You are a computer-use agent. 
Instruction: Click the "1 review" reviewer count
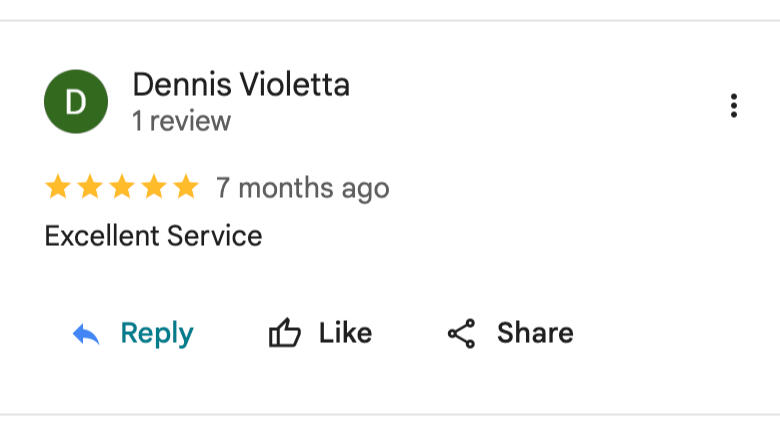[181, 122]
